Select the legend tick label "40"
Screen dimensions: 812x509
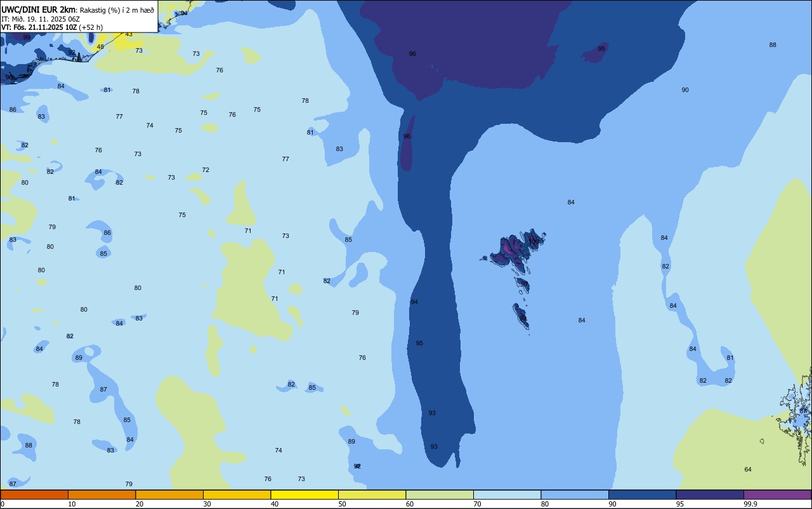(275, 504)
